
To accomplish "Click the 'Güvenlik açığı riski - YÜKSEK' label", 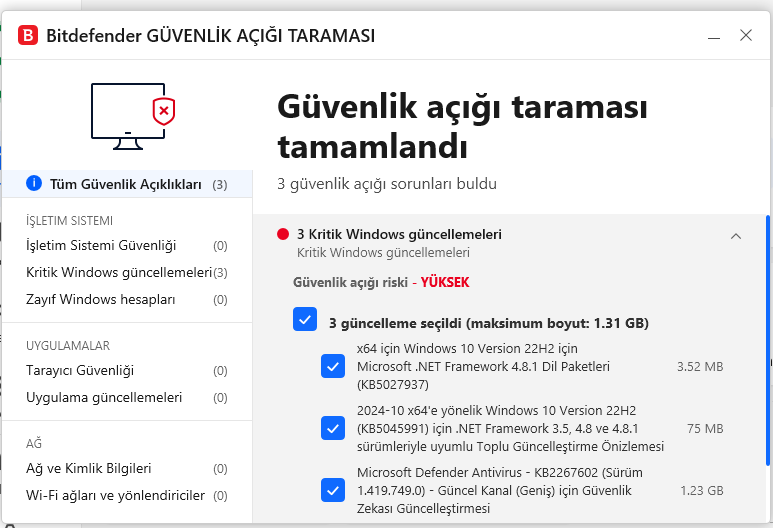I will (381, 282).
